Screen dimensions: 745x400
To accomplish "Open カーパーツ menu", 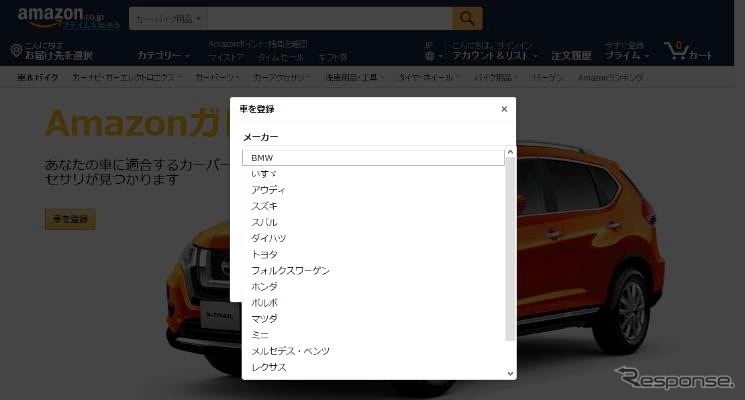I will pyautogui.click(x=217, y=77).
